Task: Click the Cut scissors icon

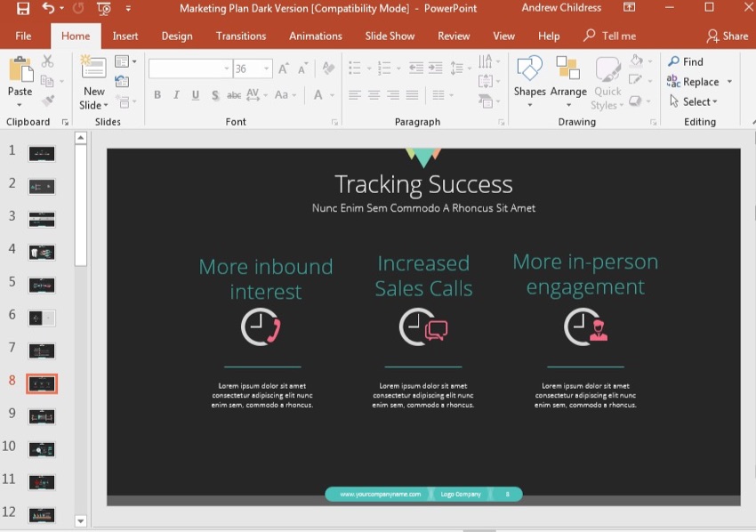Action: tap(46, 61)
